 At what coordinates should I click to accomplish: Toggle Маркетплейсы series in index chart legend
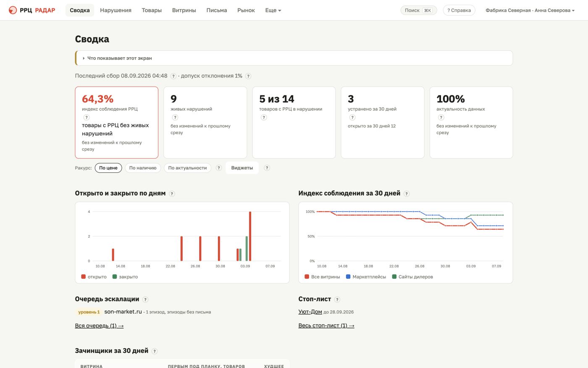366,277
